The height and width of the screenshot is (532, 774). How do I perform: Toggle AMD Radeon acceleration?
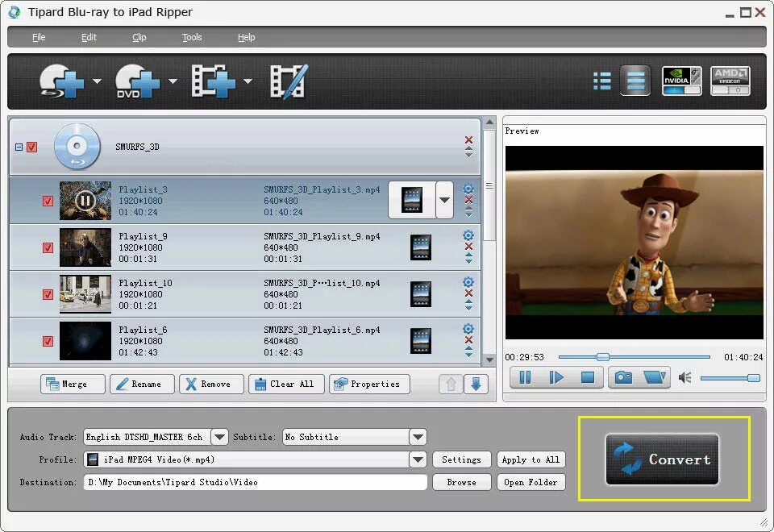[730, 81]
